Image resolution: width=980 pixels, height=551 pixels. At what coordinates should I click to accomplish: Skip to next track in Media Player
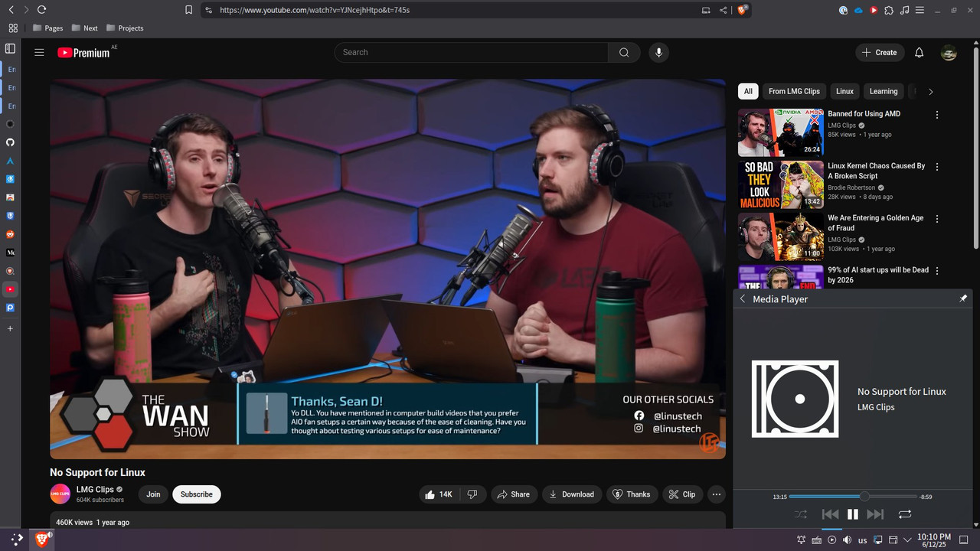point(876,514)
